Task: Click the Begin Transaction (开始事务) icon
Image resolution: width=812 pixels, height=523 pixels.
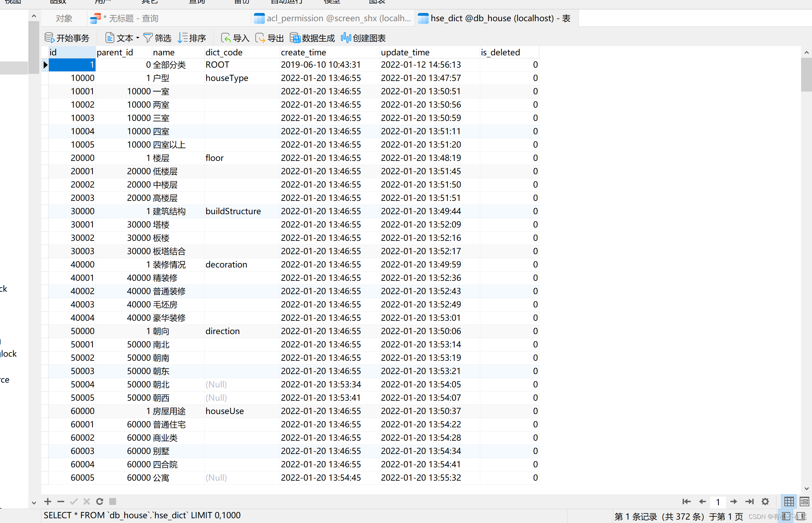Action: click(49, 38)
